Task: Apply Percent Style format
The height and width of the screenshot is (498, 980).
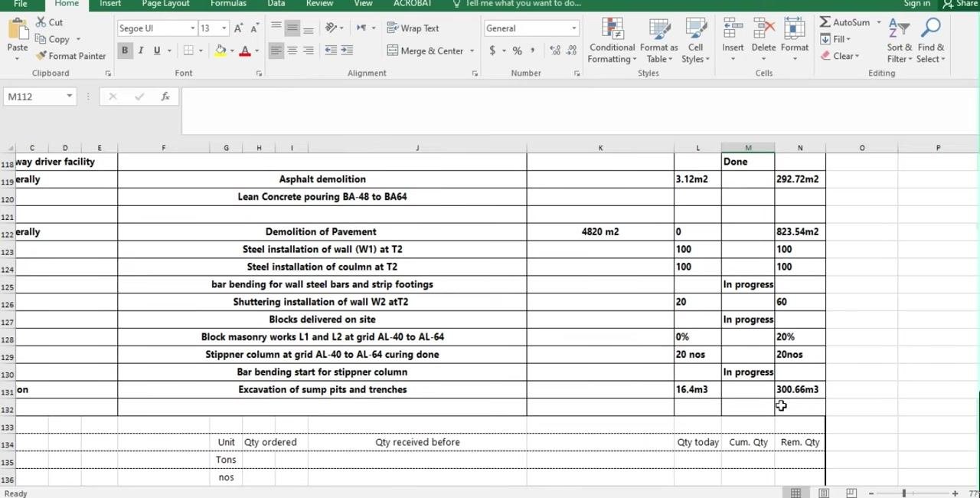Action: click(518, 51)
